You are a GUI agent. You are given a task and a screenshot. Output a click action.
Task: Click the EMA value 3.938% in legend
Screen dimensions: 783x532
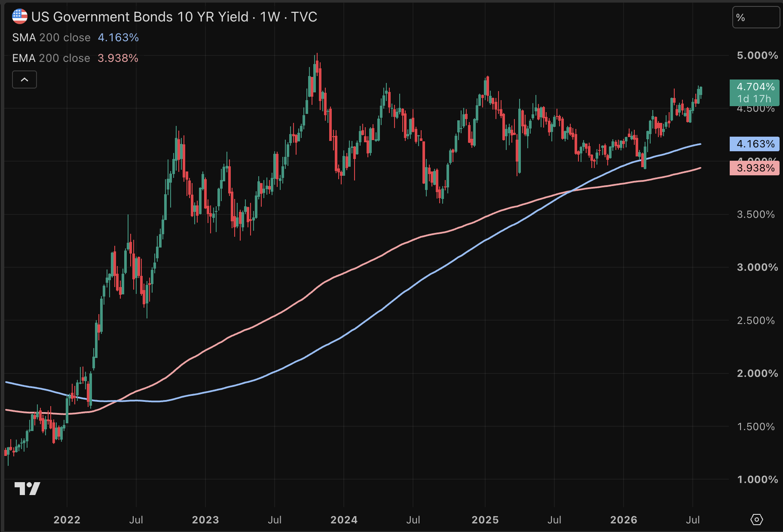(x=118, y=58)
